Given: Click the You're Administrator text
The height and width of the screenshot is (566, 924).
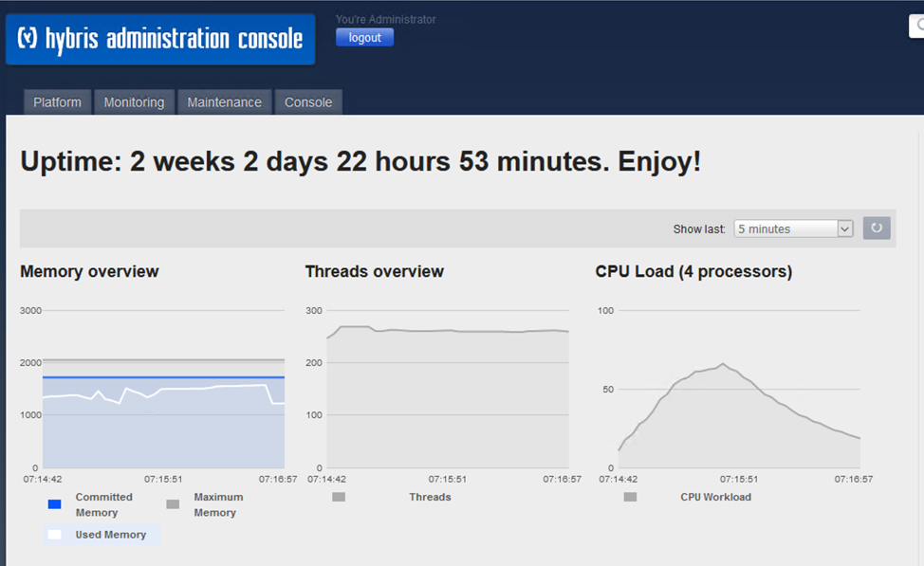Looking at the screenshot, I should 386,20.
